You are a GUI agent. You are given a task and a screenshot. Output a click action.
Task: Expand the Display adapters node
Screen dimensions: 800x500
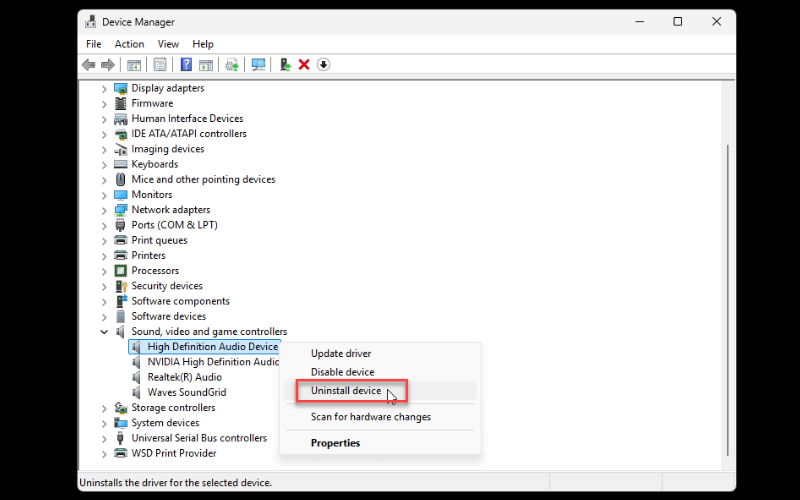click(x=104, y=89)
